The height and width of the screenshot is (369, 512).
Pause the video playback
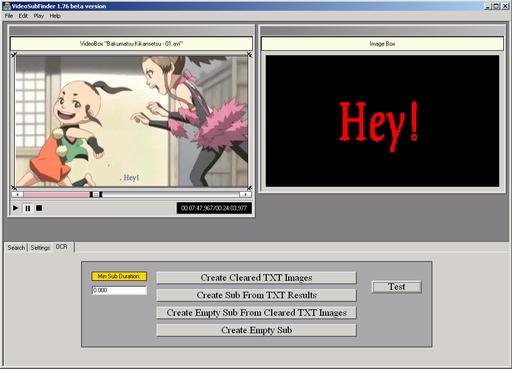(28, 208)
